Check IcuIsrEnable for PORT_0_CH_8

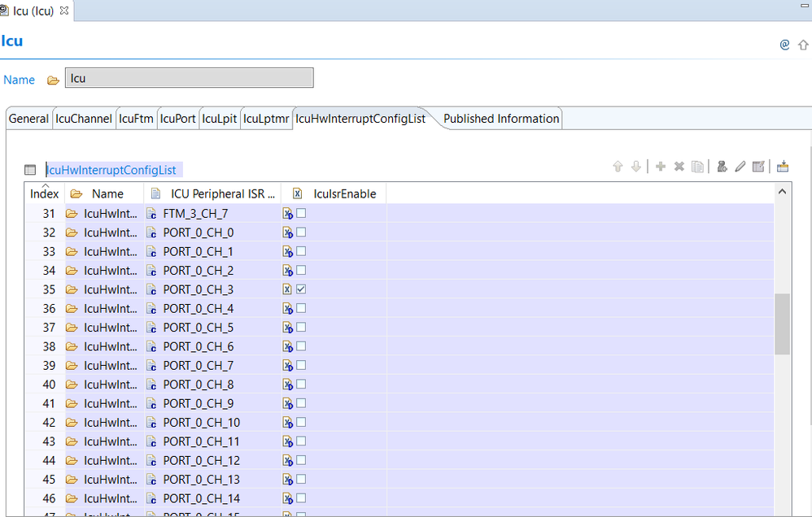tap(301, 384)
